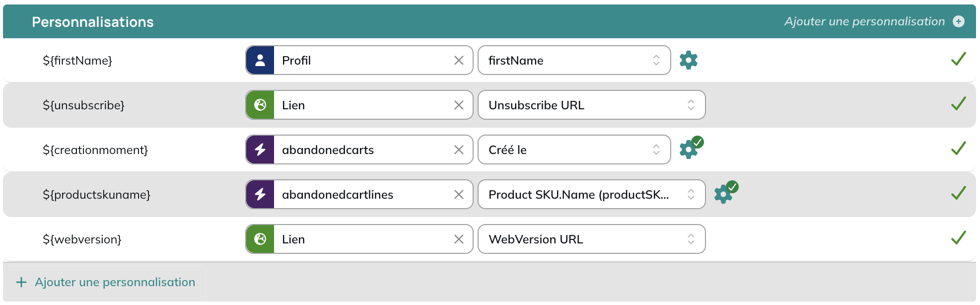Click the plus icon beside header Ajouter une personnalisation
980x305 pixels.
(x=959, y=21)
